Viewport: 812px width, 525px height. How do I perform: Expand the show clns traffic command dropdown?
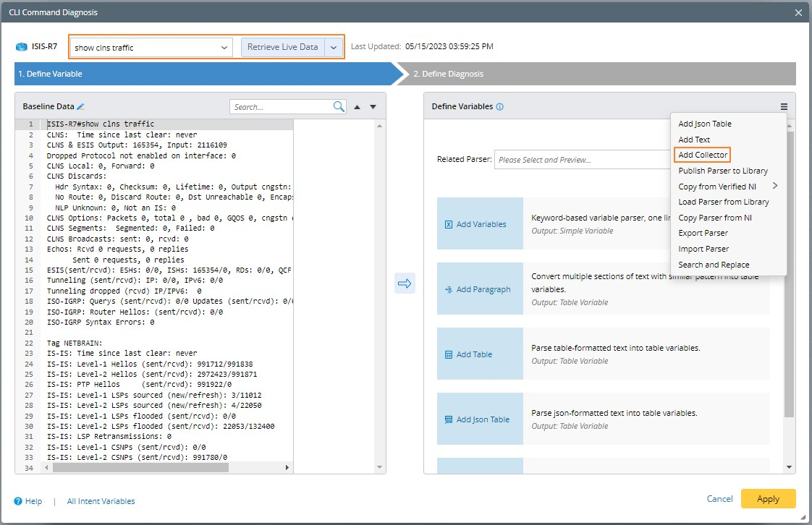tap(224, 48)
